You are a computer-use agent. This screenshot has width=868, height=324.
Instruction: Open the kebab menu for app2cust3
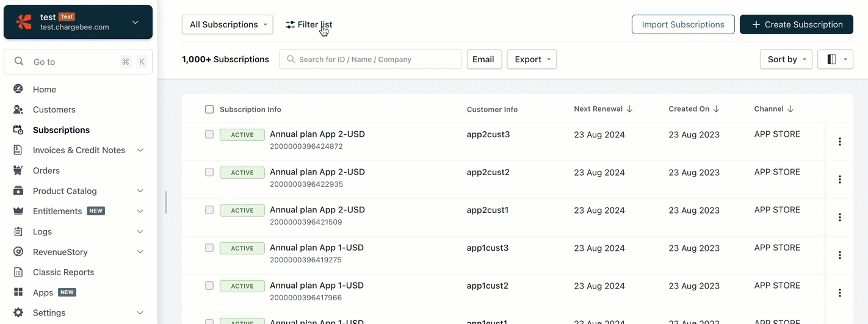pyautogui.click(x=840, y=142)
